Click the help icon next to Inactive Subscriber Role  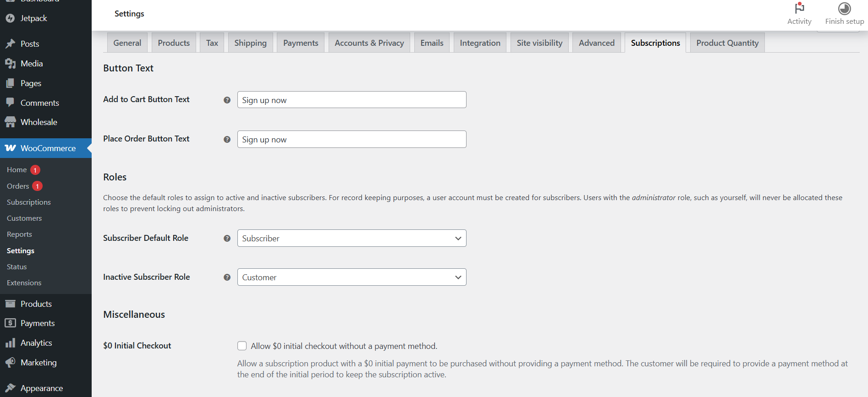(227, 277)
